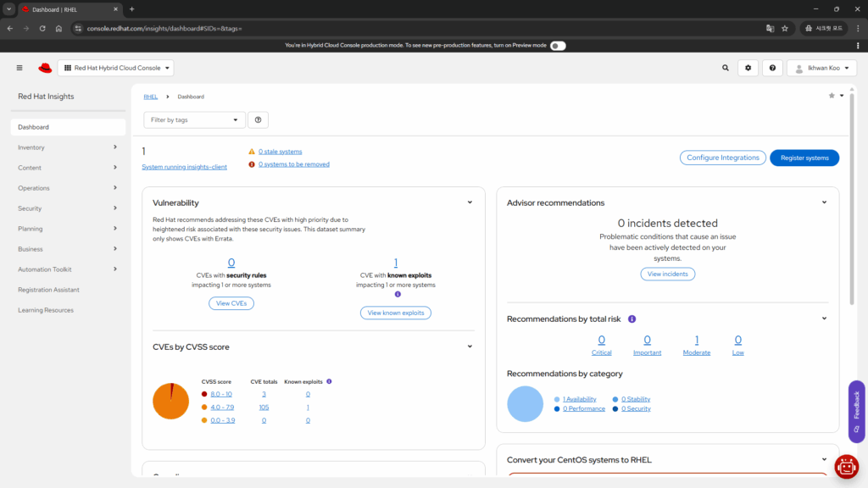Open the search magnifier icon
This screenshot has height=488, width=868.
[725, 68]
